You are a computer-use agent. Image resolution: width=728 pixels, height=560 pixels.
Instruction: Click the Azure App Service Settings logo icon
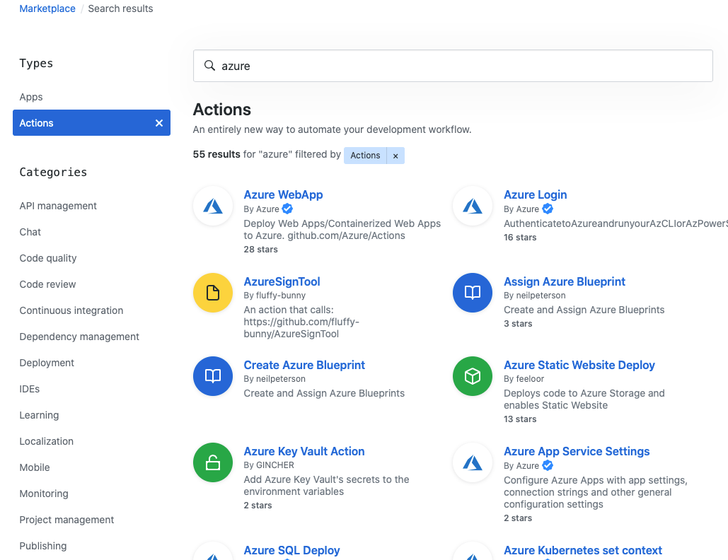pos(472,462)
